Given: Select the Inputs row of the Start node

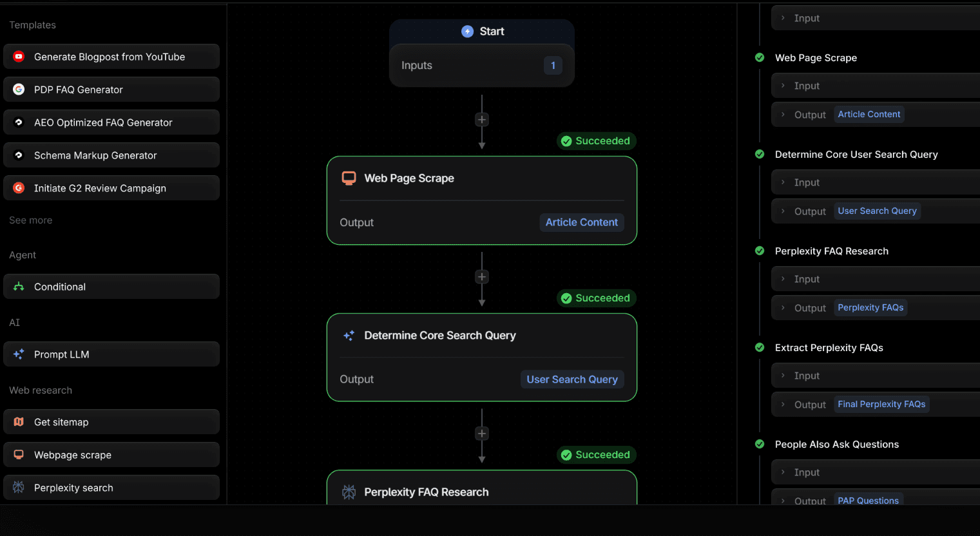Looking at the screenshot, I should click(x=482, y=66).
